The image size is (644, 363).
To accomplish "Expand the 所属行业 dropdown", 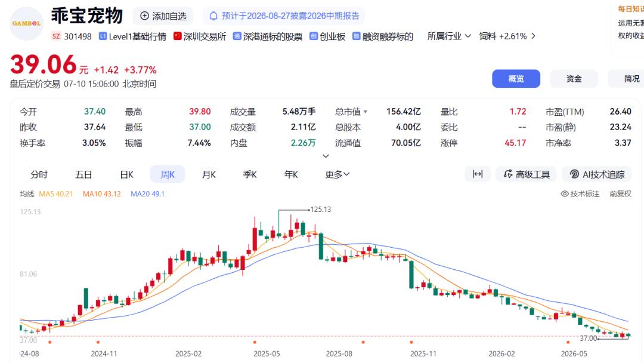I will (449, 36).
